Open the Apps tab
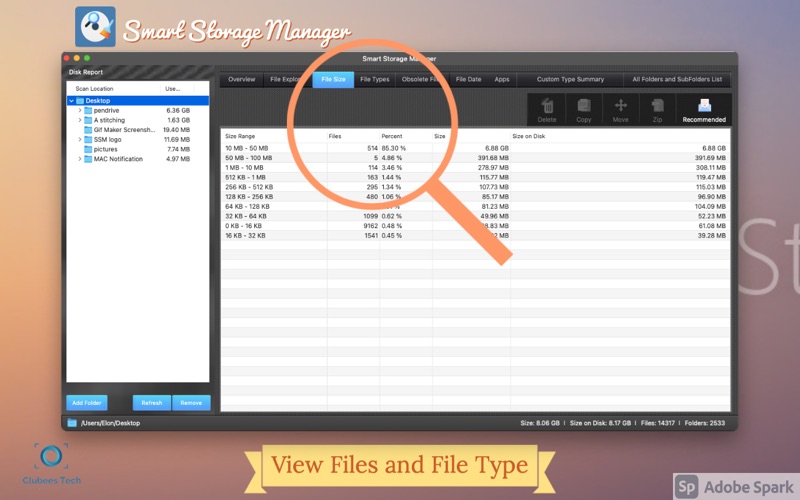This screenshot has width=800, height=500. click(502, 80)
